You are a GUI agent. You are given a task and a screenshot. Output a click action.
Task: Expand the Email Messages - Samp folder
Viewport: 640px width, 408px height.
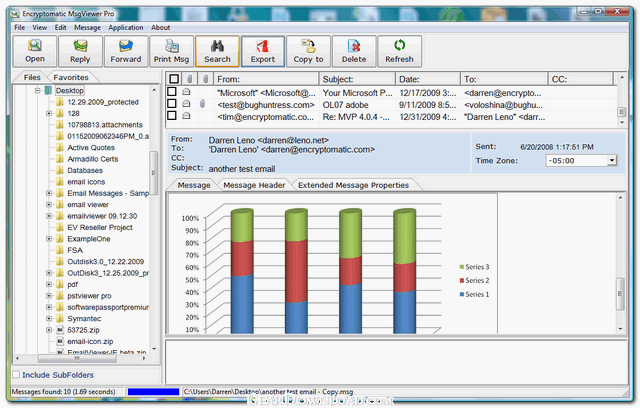tap(49, 193)
